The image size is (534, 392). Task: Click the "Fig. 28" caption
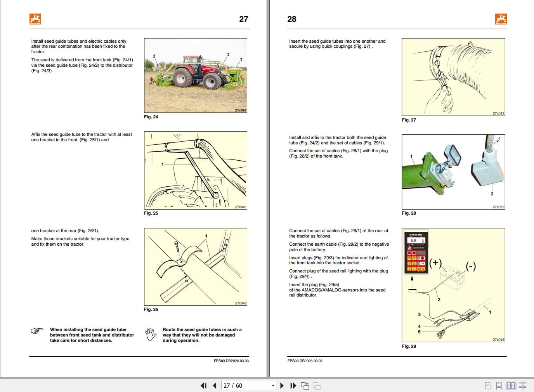(409, 213)
